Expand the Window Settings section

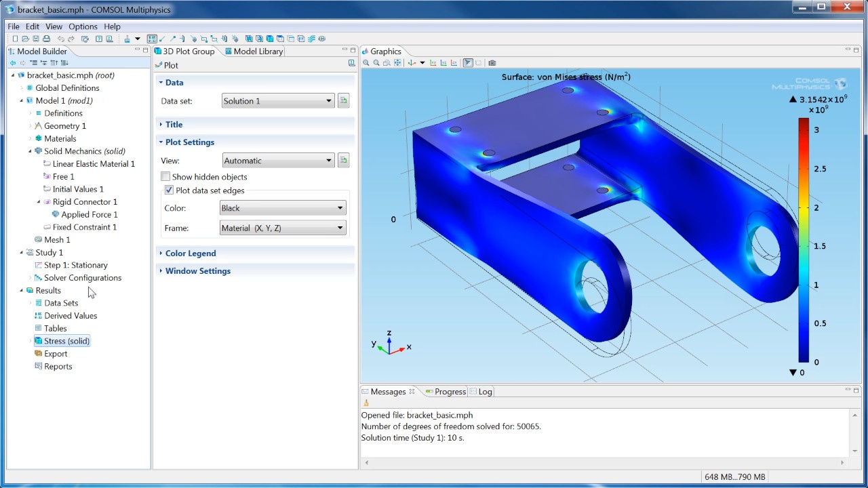197,270
